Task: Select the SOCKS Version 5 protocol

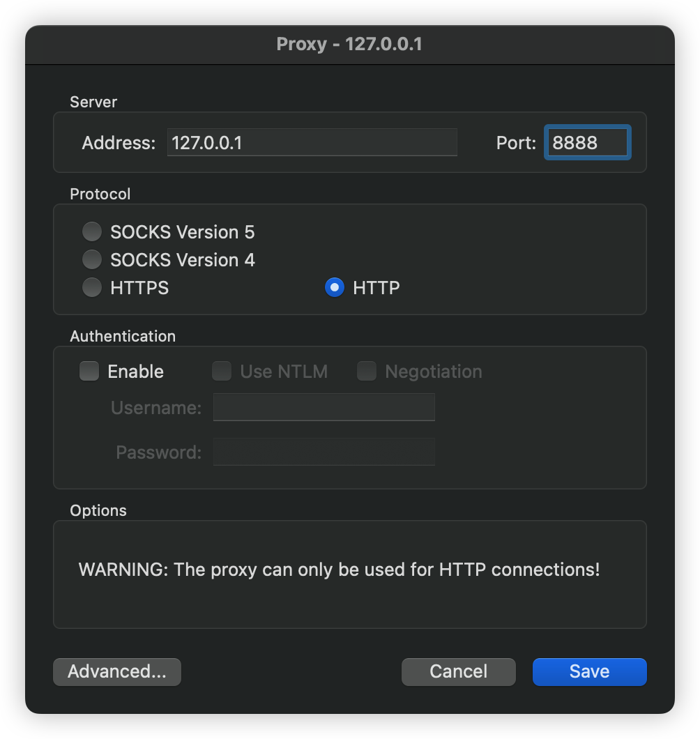Action: tap(92, 231)
